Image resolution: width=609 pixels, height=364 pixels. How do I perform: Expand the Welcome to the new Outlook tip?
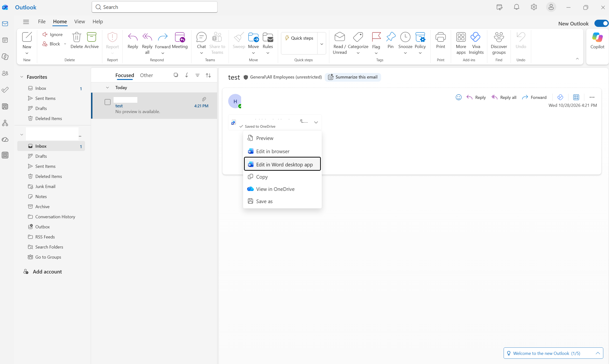point(598,353)
